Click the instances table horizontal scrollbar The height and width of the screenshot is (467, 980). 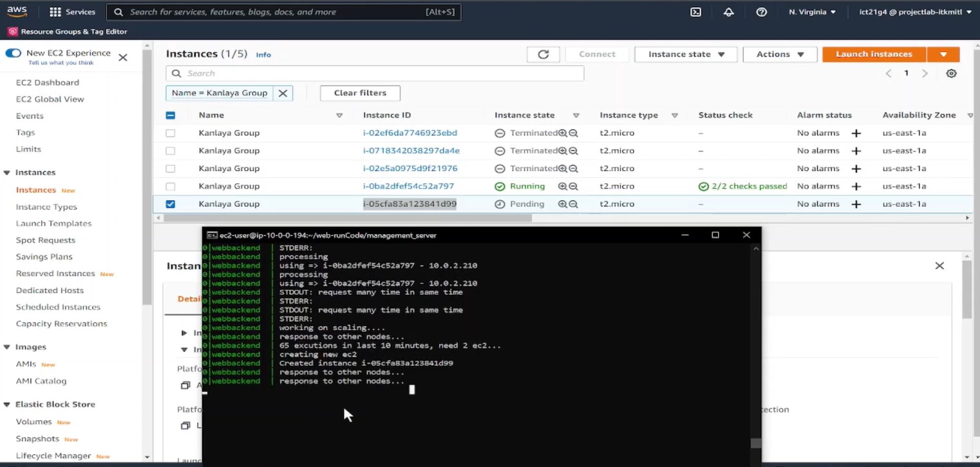348,218
